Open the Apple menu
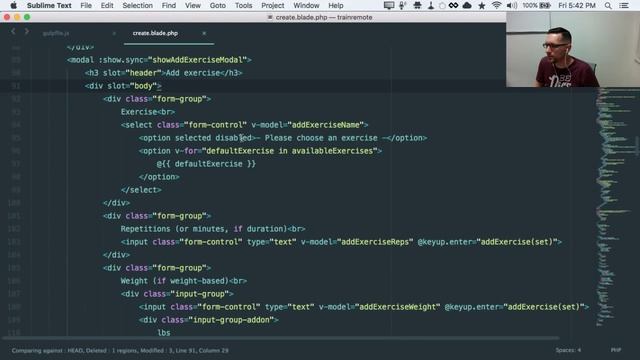This screenshot has width=640, height=360. (x=13, y=5)
